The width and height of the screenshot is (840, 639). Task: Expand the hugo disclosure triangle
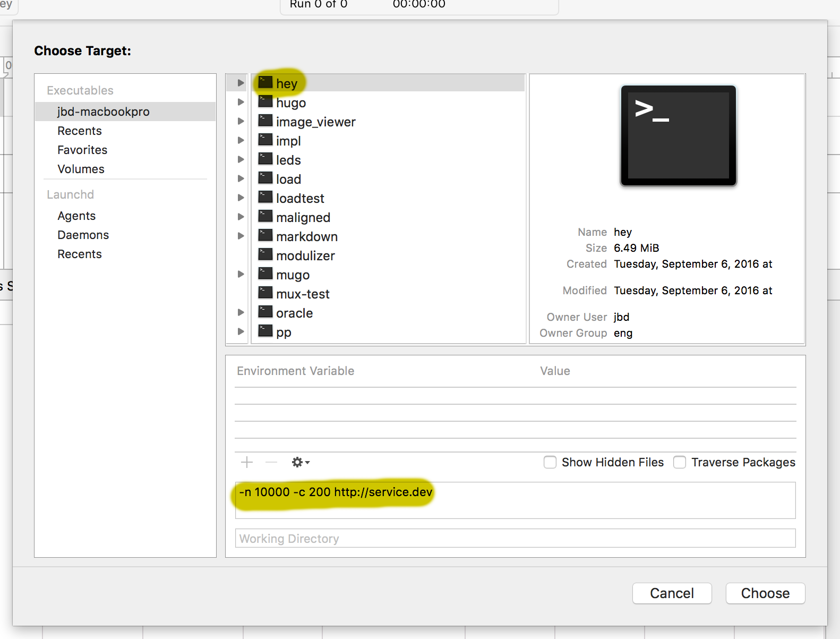click(x=241, y=102)
